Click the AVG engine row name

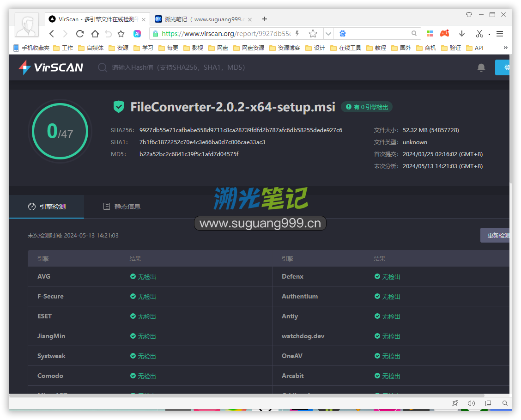tap(44, 276)
